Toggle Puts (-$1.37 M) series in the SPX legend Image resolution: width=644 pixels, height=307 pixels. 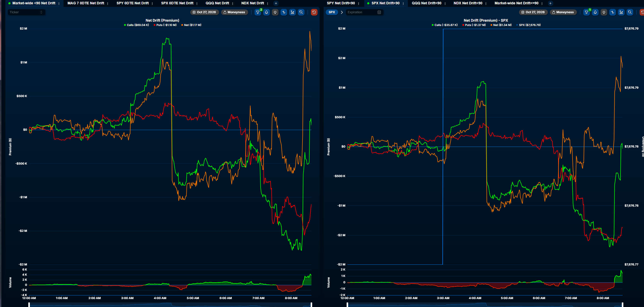(x=474, y=25)
